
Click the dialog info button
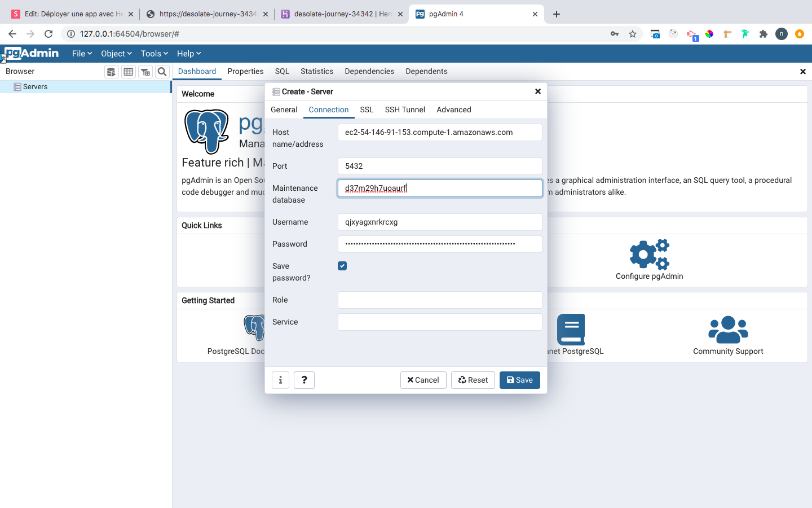click(280, 380)
